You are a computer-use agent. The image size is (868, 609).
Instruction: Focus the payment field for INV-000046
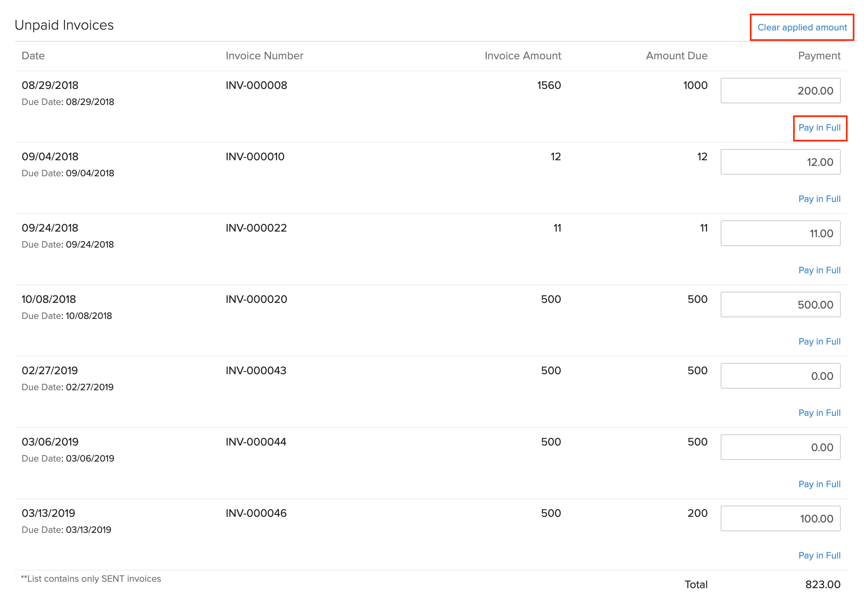coord(780,518)
